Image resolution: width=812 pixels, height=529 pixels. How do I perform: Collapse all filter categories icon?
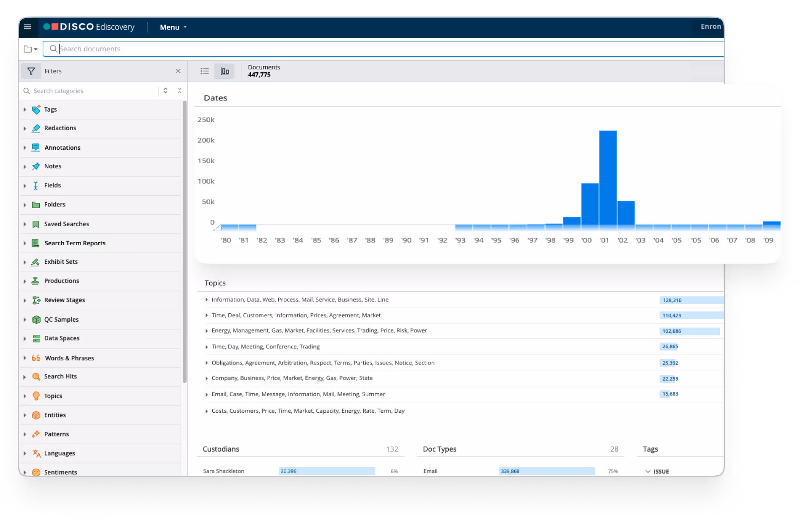pyautogui.click(x=179, y=91)
